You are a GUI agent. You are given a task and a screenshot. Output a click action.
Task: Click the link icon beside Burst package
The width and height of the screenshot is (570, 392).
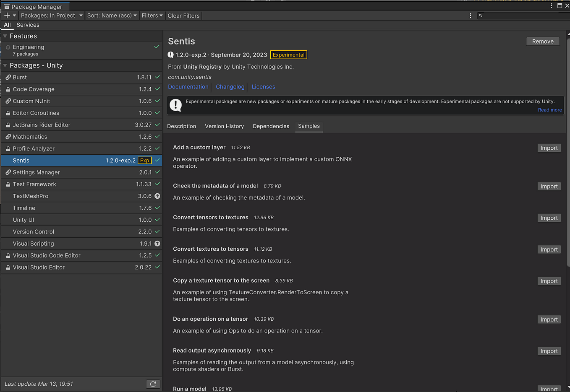tap(8, 78)
